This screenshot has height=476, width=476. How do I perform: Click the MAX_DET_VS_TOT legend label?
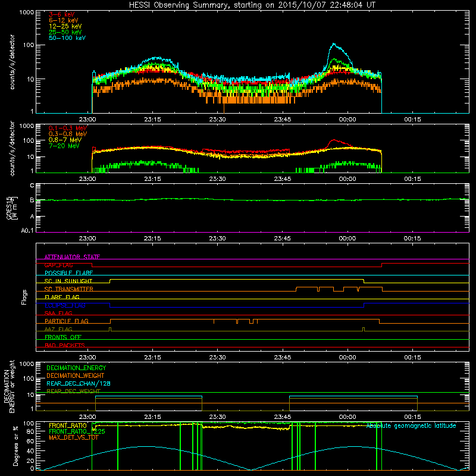73,437
